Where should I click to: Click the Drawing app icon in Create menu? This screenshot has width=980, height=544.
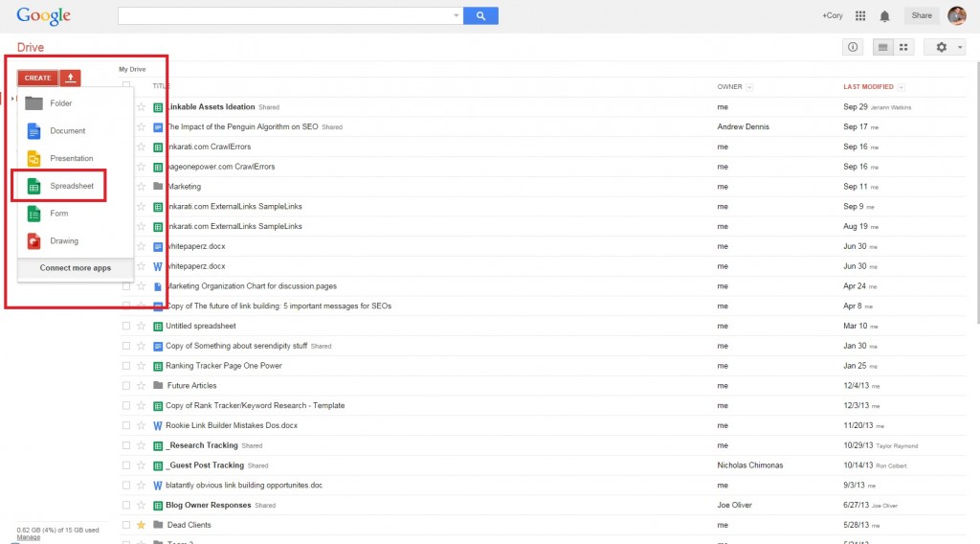coord(33,240)
